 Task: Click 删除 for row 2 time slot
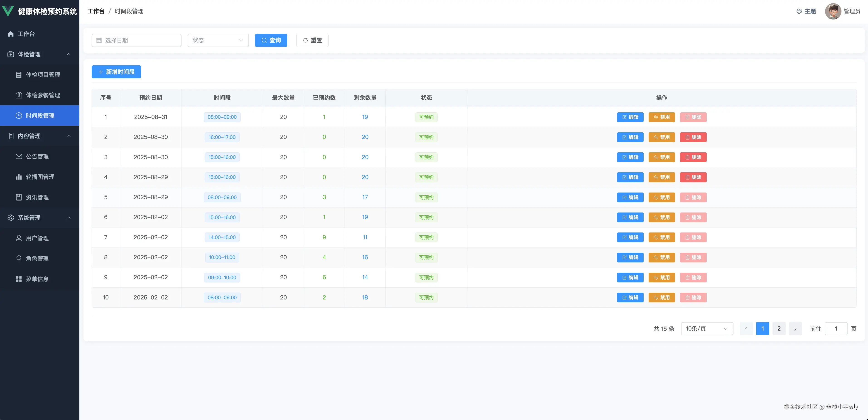pyautogui.click(x=693, y=137)
